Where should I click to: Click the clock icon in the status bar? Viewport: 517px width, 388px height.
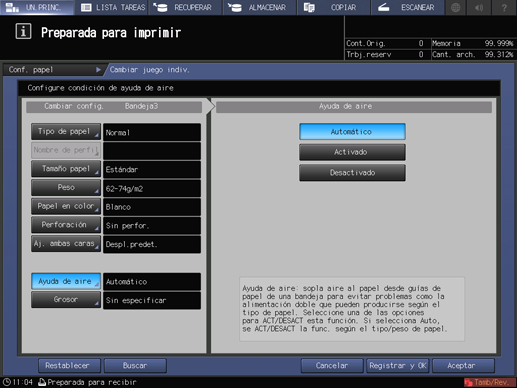[6, 382]
